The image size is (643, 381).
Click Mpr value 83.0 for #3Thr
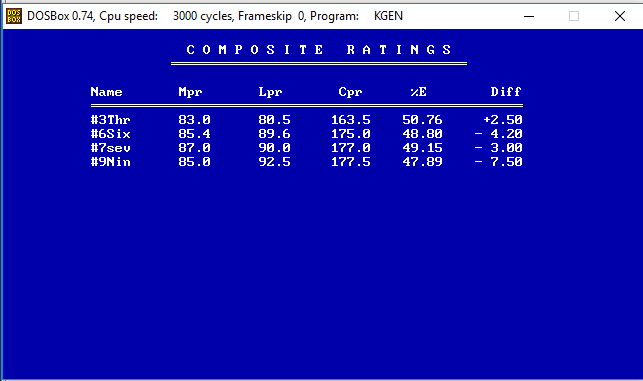[x=194, y=120]
